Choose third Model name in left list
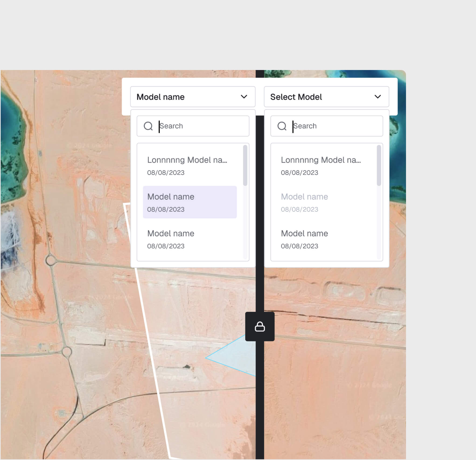 click(189, 239)
